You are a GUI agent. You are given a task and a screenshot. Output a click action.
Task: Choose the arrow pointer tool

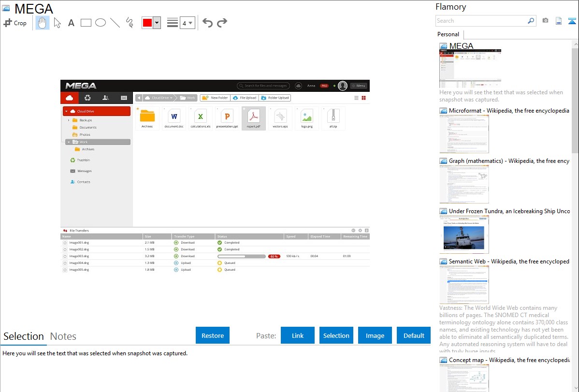[x=57, y=23]
